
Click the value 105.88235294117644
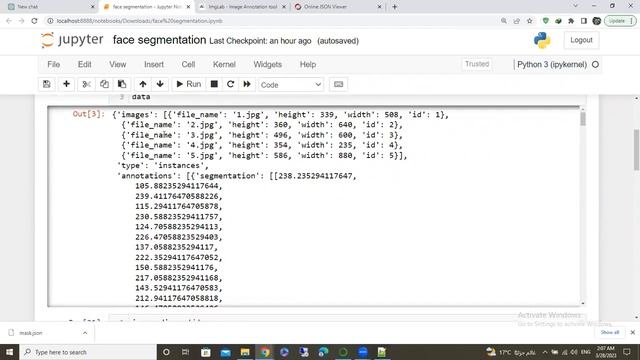[x=179, y=186]
